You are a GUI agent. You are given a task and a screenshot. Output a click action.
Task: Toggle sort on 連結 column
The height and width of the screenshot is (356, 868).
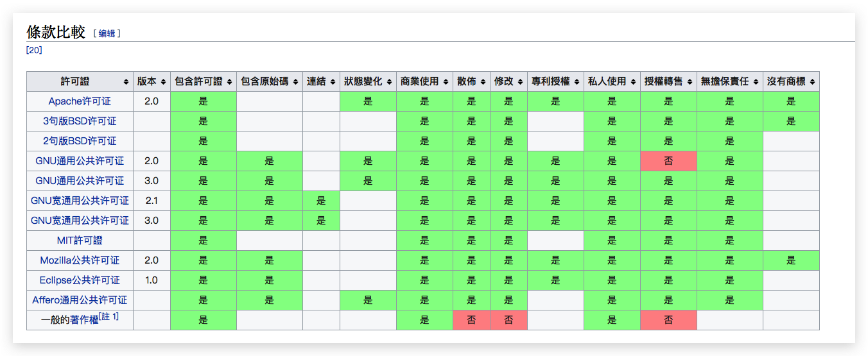tap(333, 82)
